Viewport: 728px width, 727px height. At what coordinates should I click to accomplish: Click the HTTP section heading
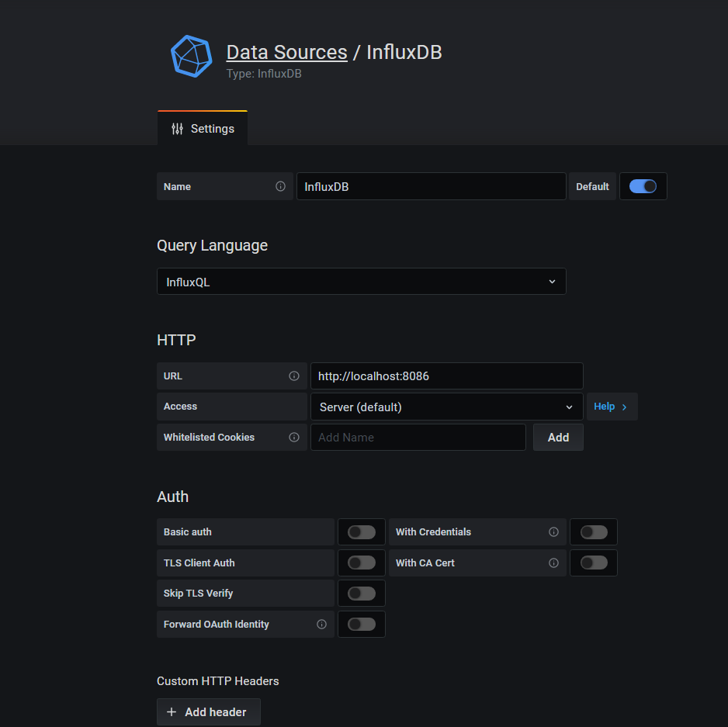tap(176, 340)
